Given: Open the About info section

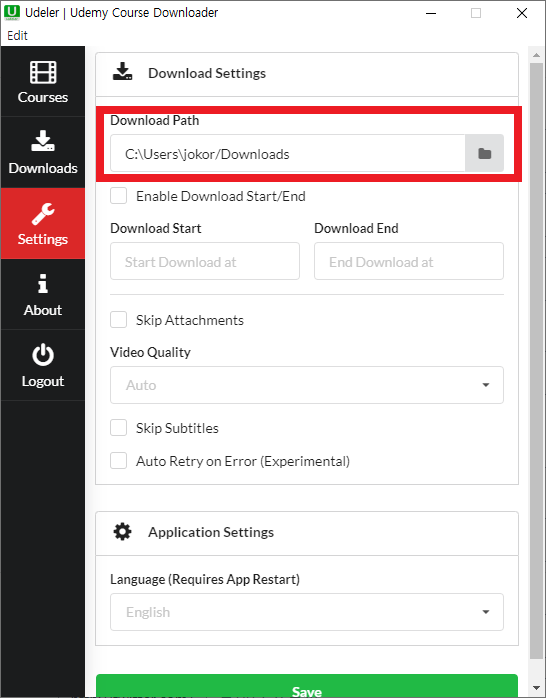Looking at the screenshot, I should [x=43, y=294].
